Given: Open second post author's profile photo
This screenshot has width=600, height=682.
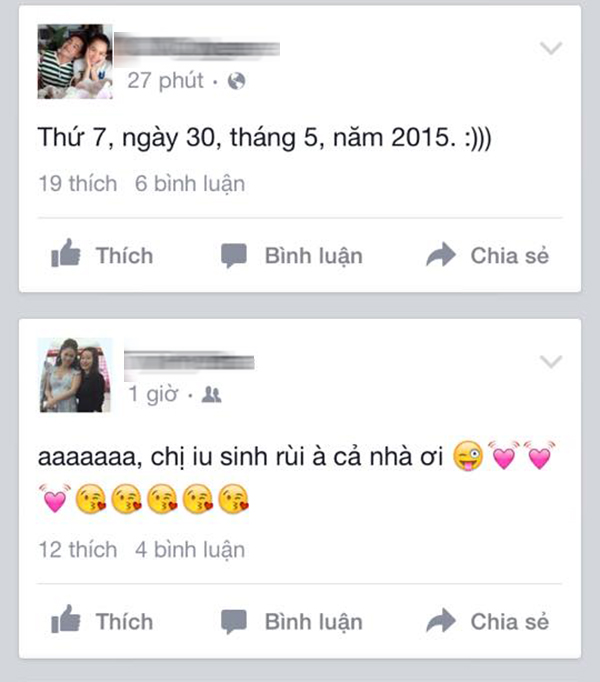Looking at the screenshot, I should click(75, 375).
